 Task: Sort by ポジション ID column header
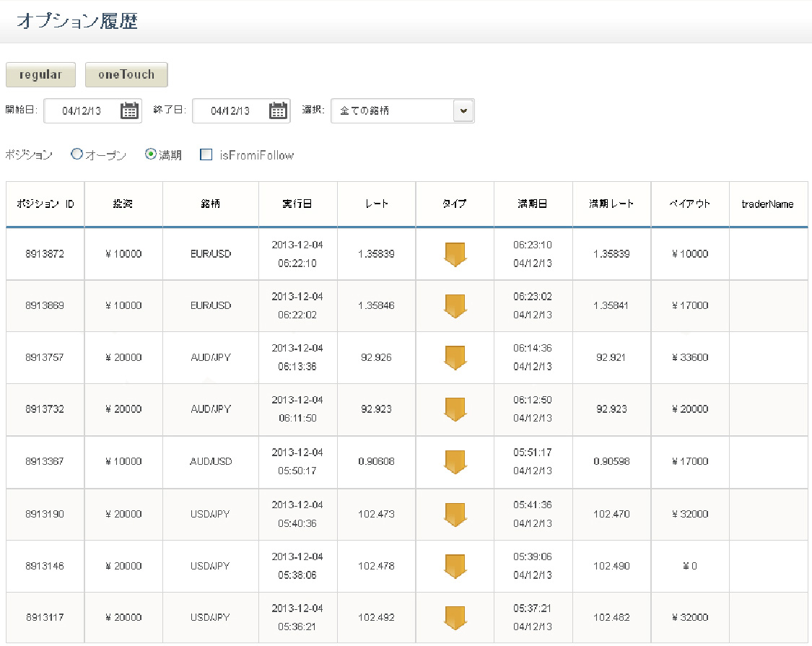(45, 204)
